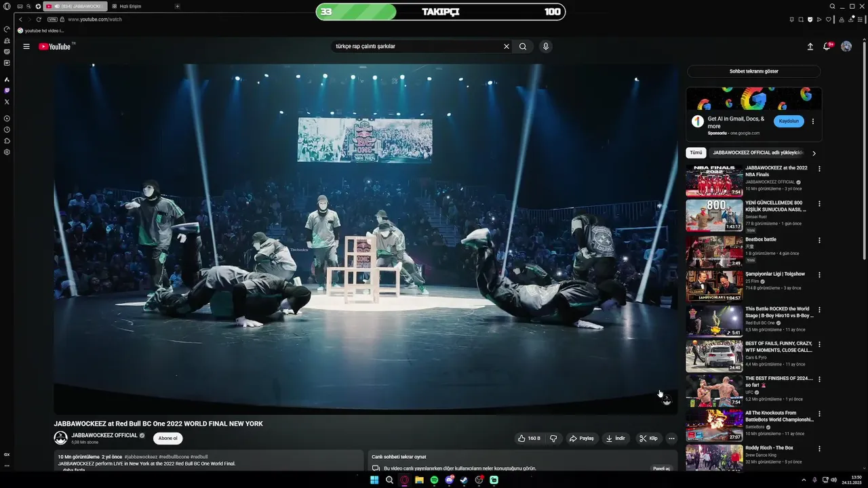Like the video with thumbs-up 160 B
The height and width of the screenshot is (488, 868).
pos(529,439)
